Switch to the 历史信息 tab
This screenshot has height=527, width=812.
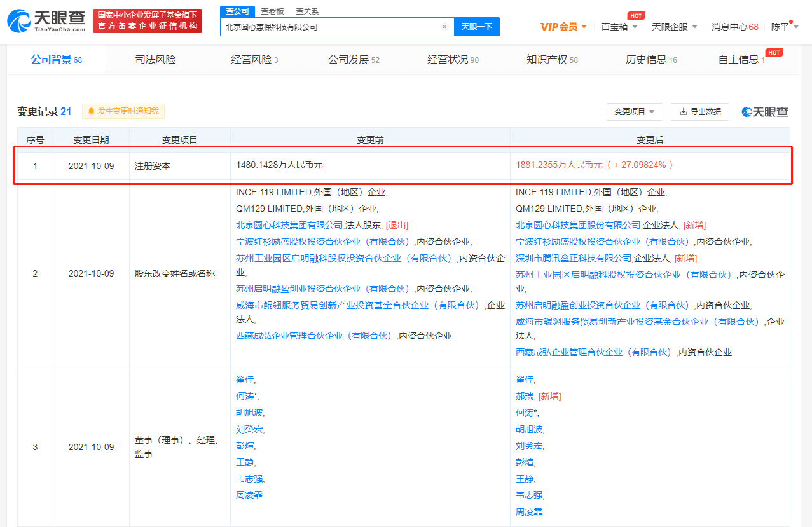click(651, 60)
